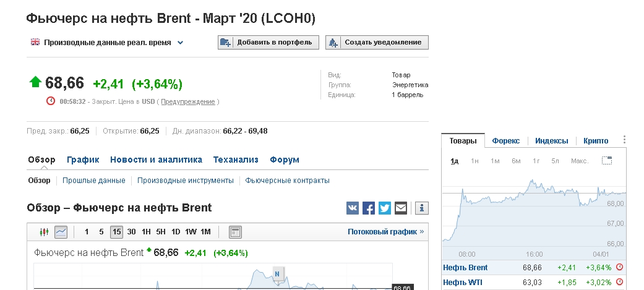Switch chart to area line view icon
Screen dimensions: 644x290
(61, 232)
